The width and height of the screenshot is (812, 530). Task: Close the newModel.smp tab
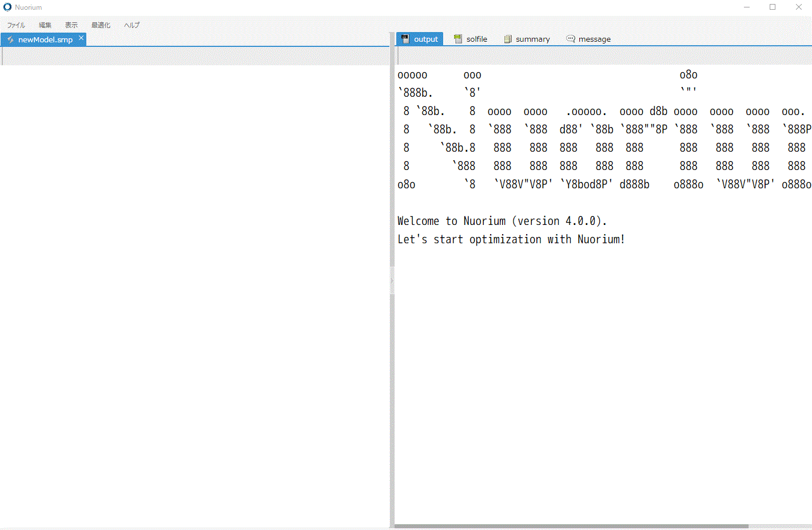(81, 38)
